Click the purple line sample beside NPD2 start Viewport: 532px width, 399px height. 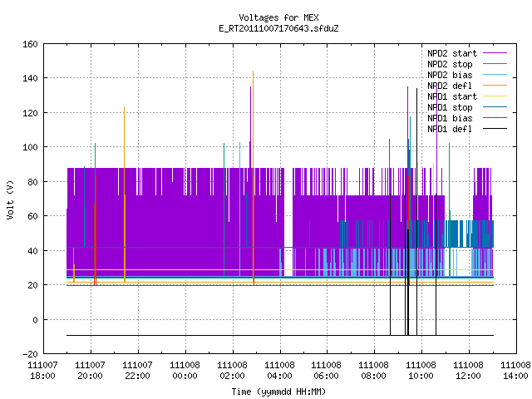495,53
